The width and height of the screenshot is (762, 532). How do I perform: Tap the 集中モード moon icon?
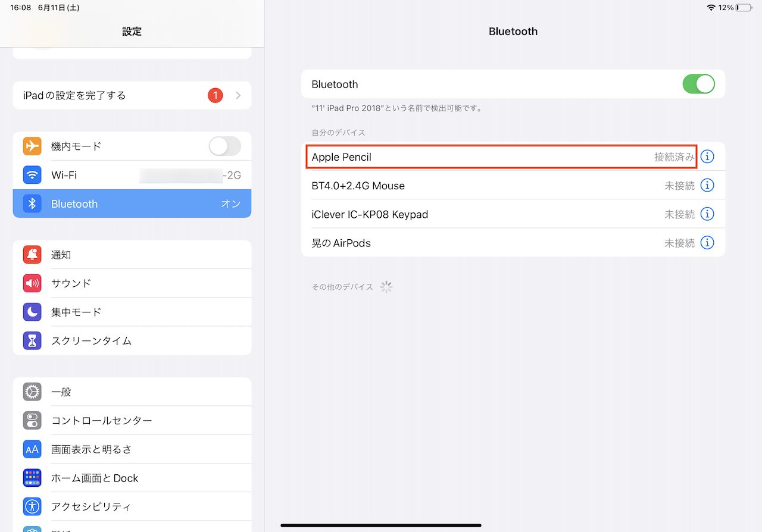click(x=32, y=312)
